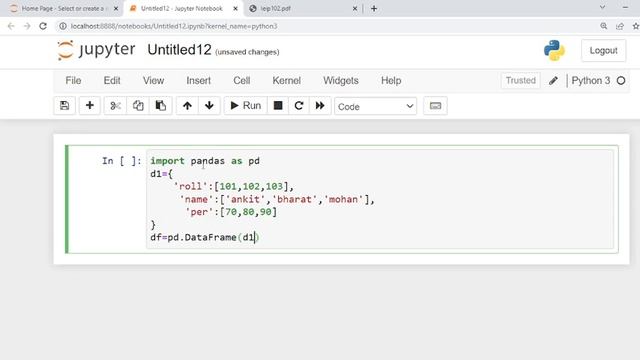The height and width of the screenshot is (360, 640).
Task: Click the 'name' list code line
Action: point(277,199)
